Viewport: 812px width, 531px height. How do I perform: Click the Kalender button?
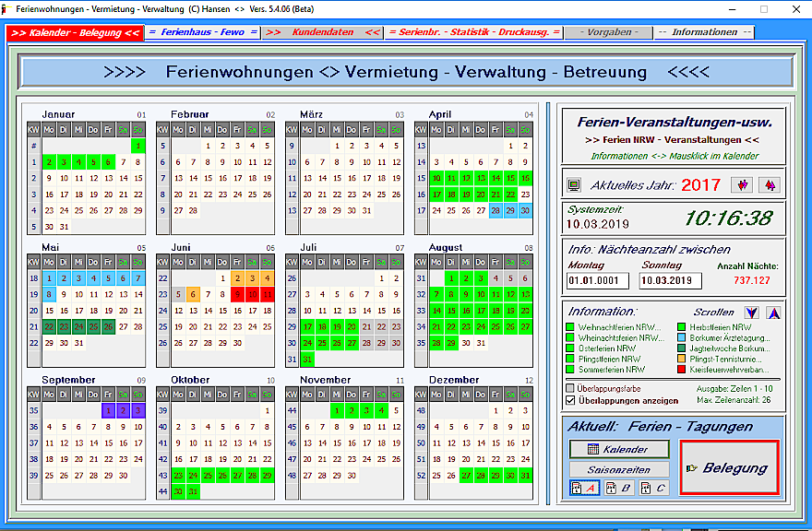619,450
